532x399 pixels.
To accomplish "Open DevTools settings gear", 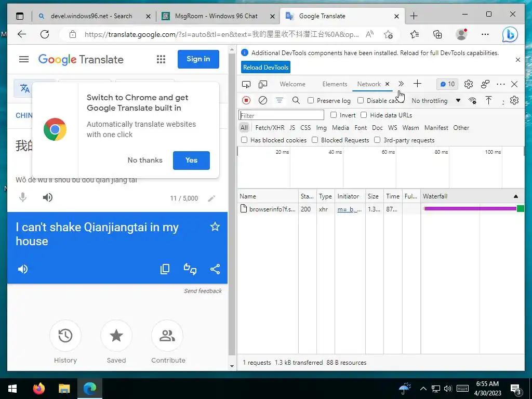I will pyautogui.click(x=469, y=84).
